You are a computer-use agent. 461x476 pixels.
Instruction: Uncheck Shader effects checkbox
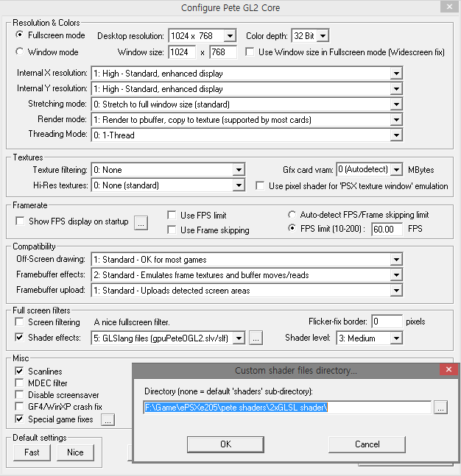point(19,337)
